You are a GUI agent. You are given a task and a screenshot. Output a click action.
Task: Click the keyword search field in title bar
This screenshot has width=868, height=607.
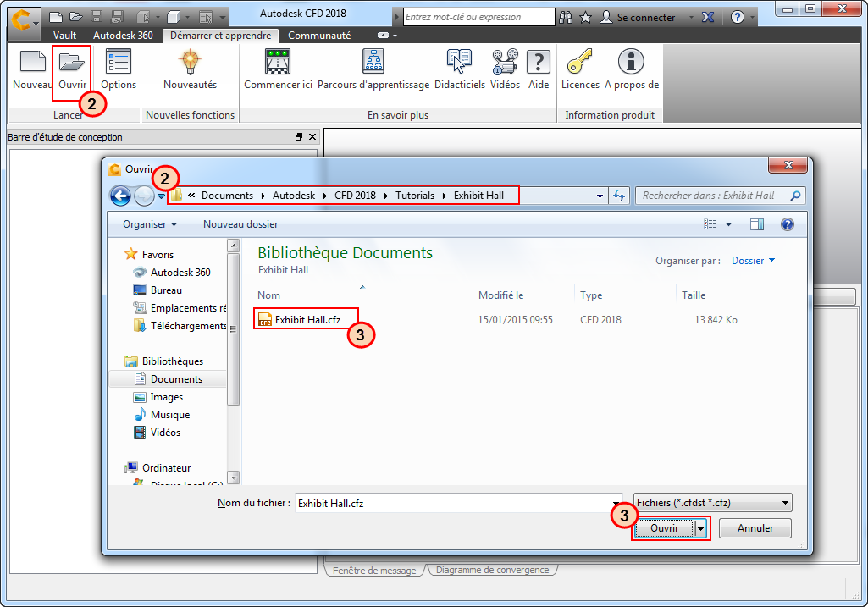pyautogui.click(x=478, y=17)
